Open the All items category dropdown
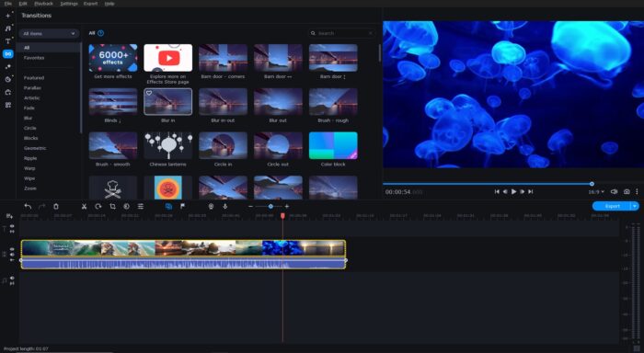This screenshot has height=353, width=644. [x=49, y=34]
